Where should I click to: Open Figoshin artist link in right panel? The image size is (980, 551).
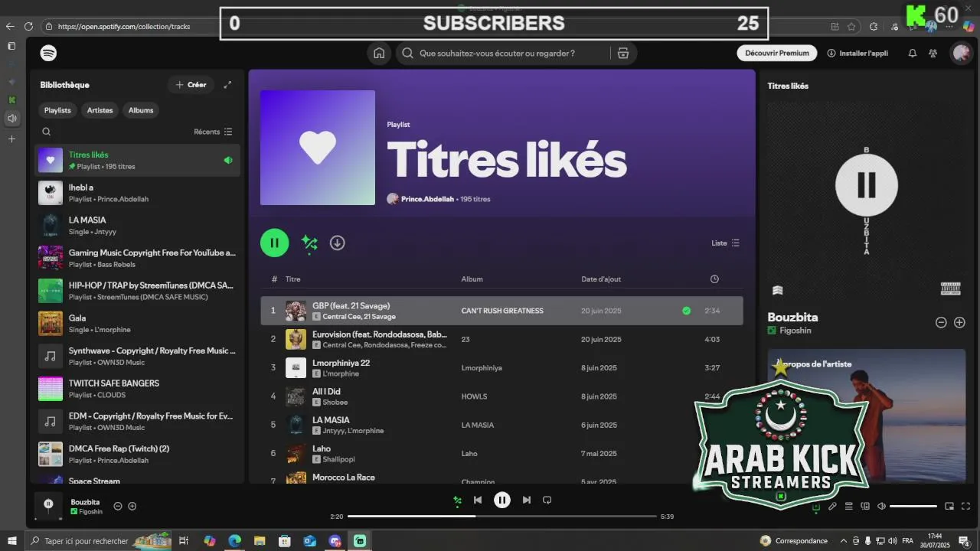(795, 331)
